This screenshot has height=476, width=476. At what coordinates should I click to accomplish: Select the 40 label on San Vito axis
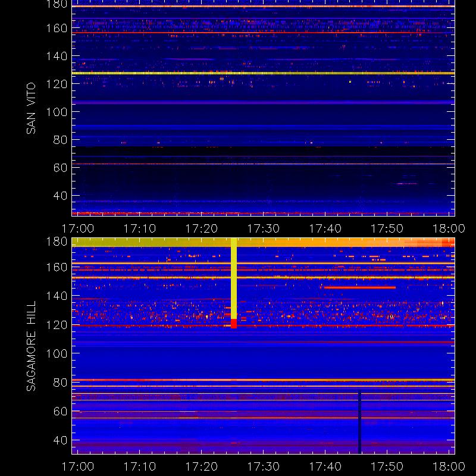(x=60, y=196)
